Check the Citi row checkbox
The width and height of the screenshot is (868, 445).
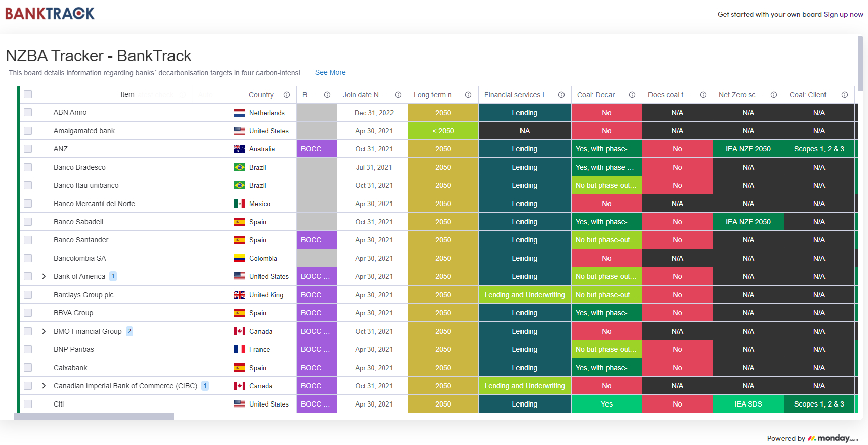(x=28, y=404)
